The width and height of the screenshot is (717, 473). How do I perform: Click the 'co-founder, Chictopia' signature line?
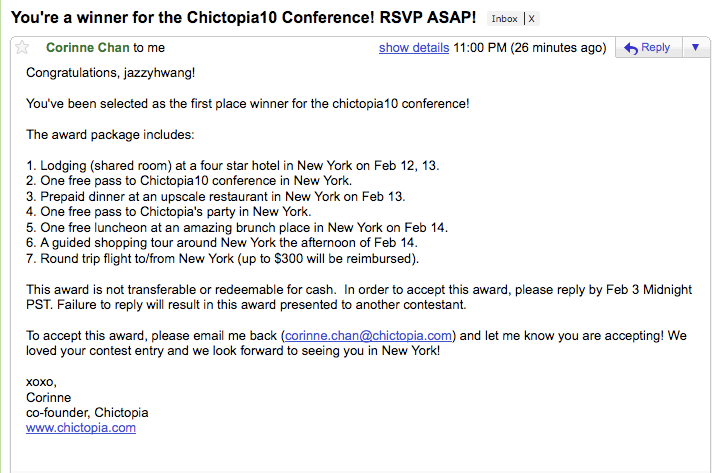(x=87, y=413)
